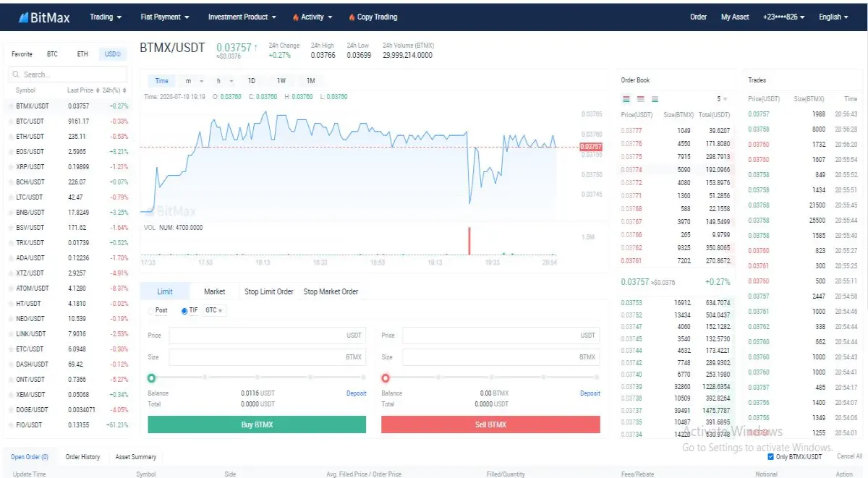
Task: Select the Favorite market tab
Action: (22, 54)
